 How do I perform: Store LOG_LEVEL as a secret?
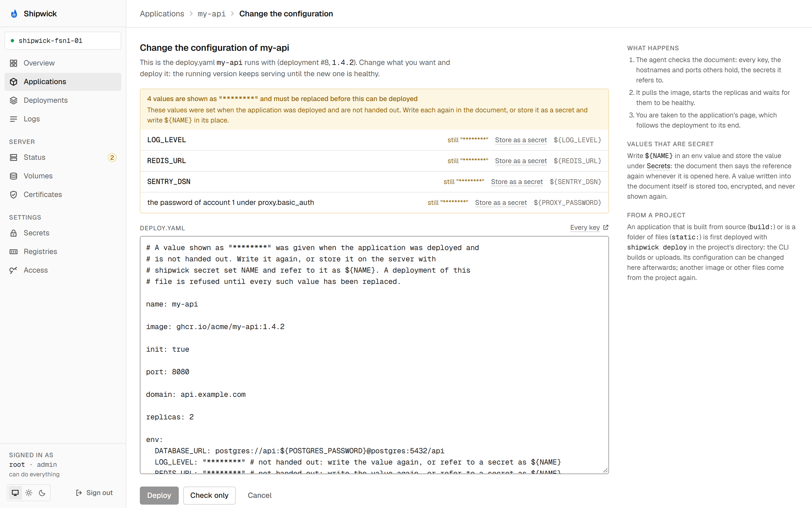coord(521,140)
